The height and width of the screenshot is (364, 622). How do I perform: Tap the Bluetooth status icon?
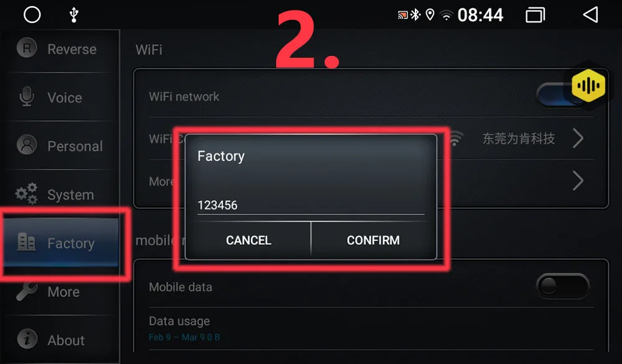415,15
